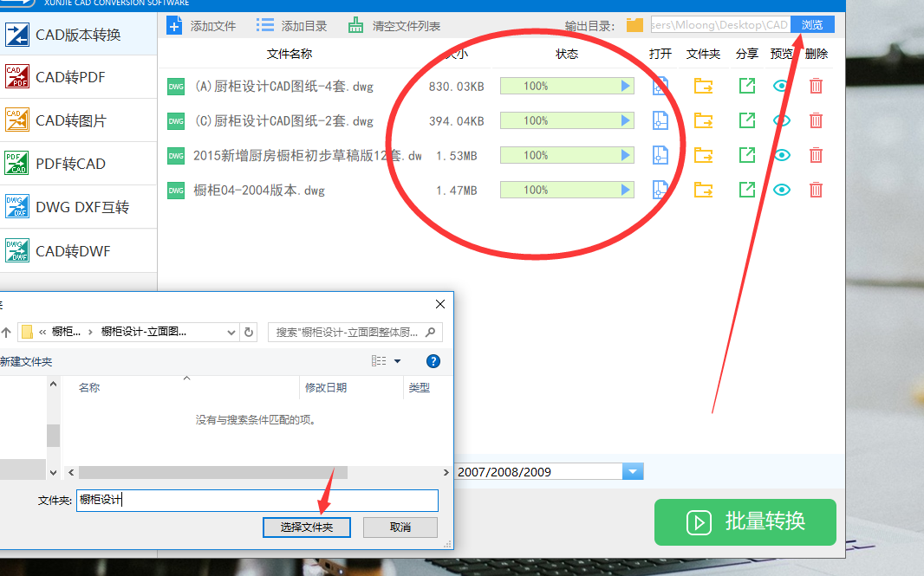Viewport: 924px width, 576px height.
Task: Click the 文件夹 name input field
Action: (257, 500)
